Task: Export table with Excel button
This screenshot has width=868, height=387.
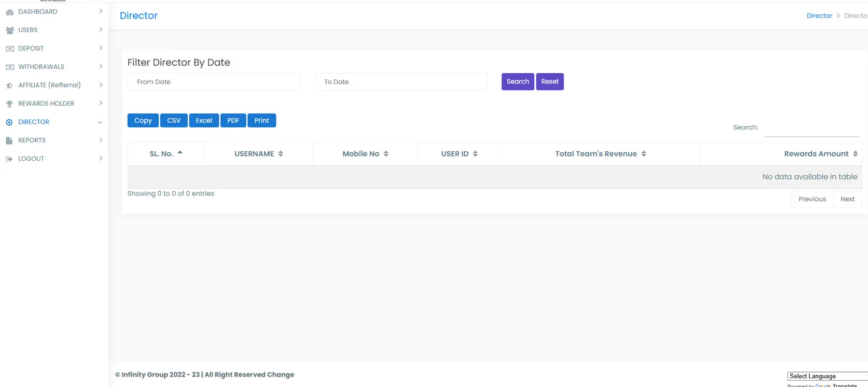Action: [x=204, y=121]
